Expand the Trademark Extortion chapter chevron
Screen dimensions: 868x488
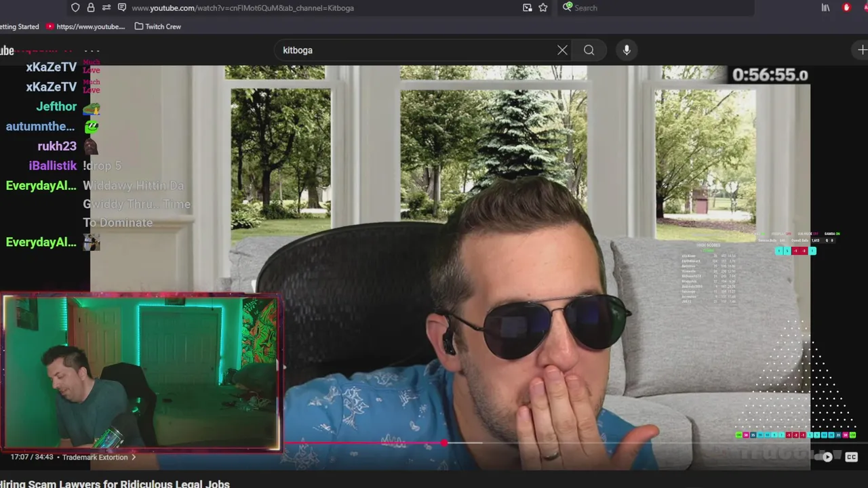tap(134, 457)
